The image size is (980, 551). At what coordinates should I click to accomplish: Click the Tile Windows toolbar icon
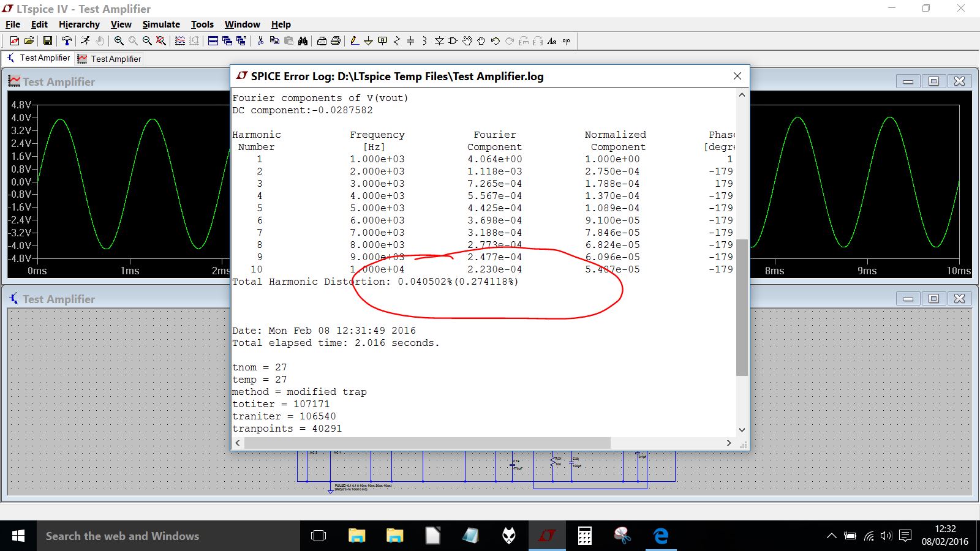point(213,41)
